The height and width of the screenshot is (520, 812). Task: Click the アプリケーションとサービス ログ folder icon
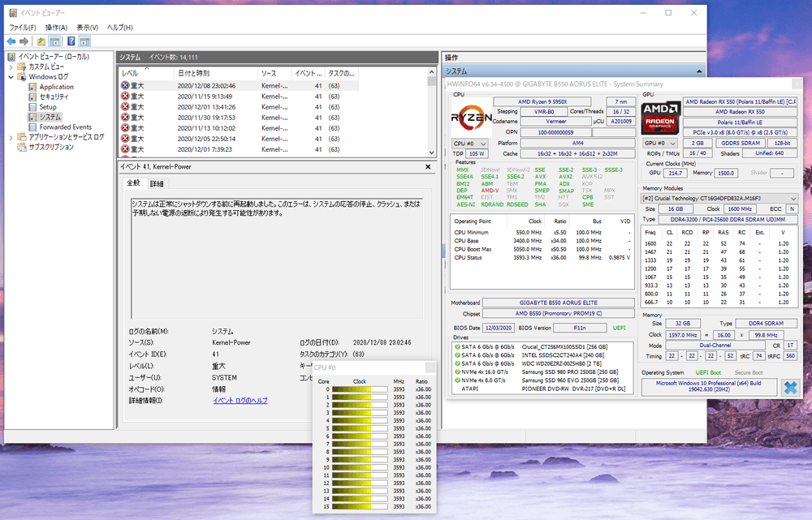(x=22, y=137)
